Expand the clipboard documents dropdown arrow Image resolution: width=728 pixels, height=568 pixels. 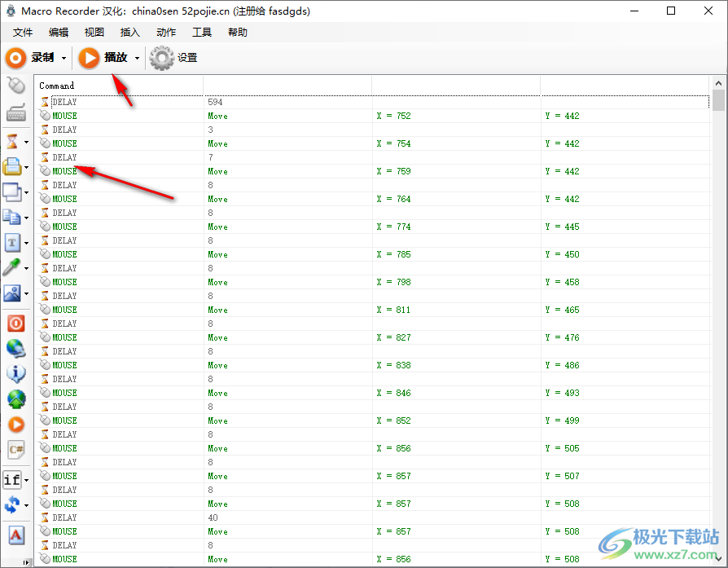[26, 218]
